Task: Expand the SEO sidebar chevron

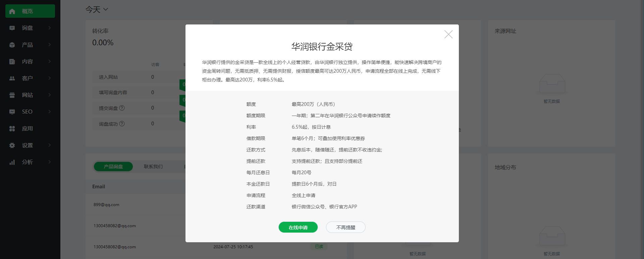Action: (50, 112)
